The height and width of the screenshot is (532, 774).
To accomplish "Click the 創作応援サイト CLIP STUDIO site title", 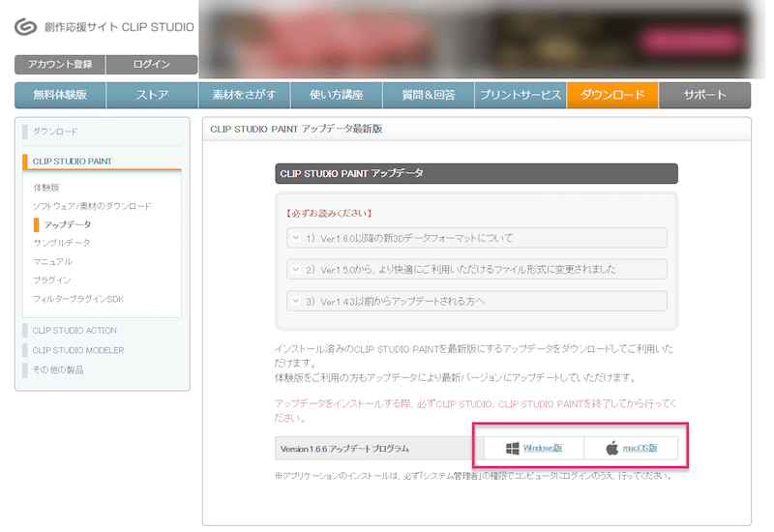I will 119,27.
